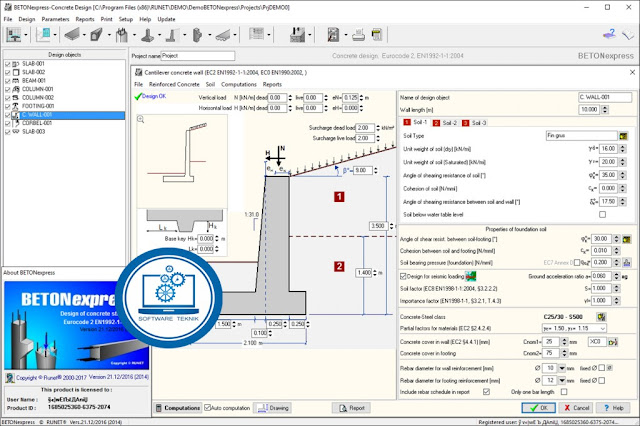Switch to the Soil-2 tab

(x=446, y=122)
